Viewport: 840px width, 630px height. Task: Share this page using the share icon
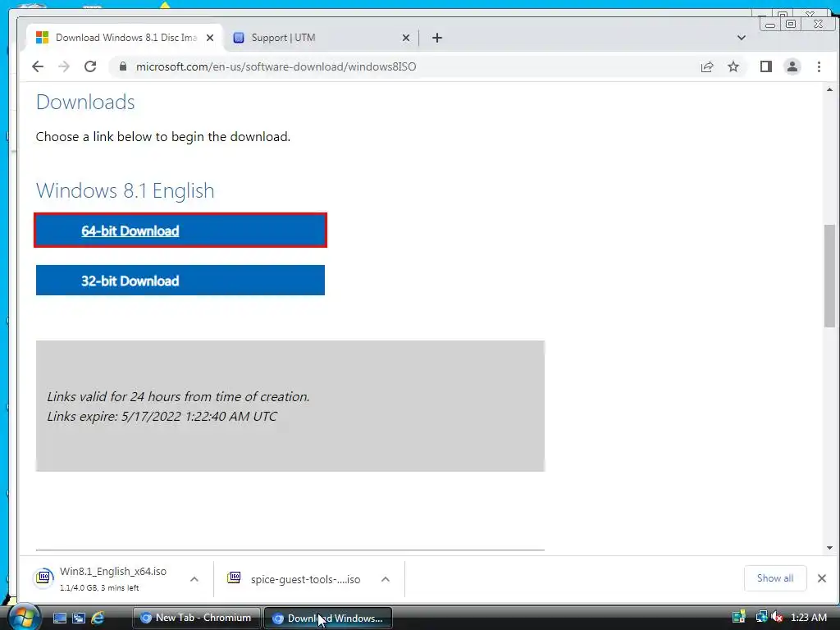(x=706, y=66)
